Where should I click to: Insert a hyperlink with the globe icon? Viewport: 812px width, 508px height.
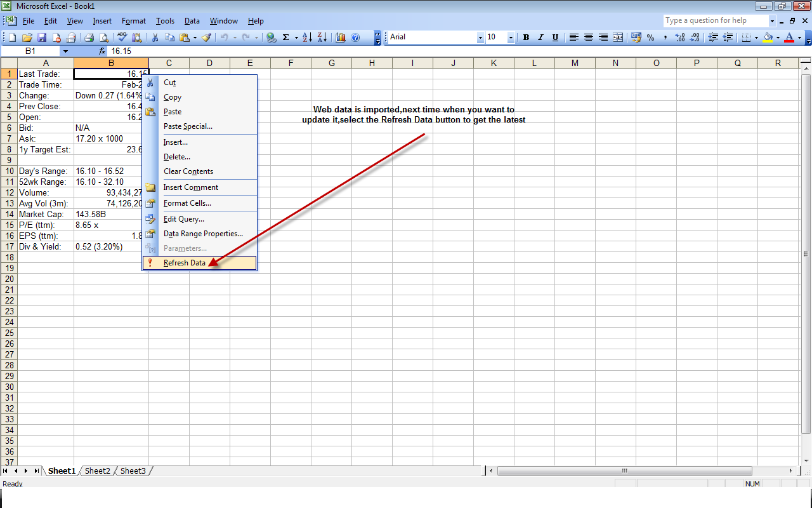(272, 37)
